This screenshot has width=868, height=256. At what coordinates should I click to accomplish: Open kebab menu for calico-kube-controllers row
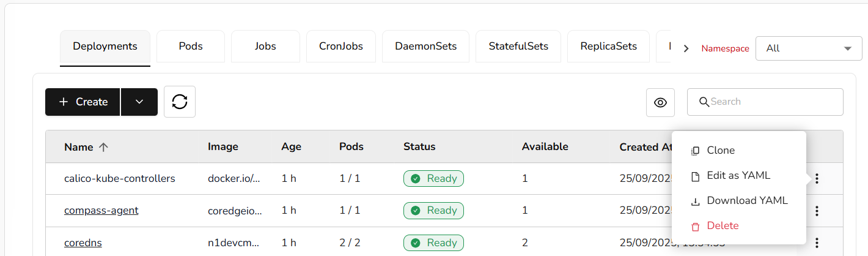(817, 179)
